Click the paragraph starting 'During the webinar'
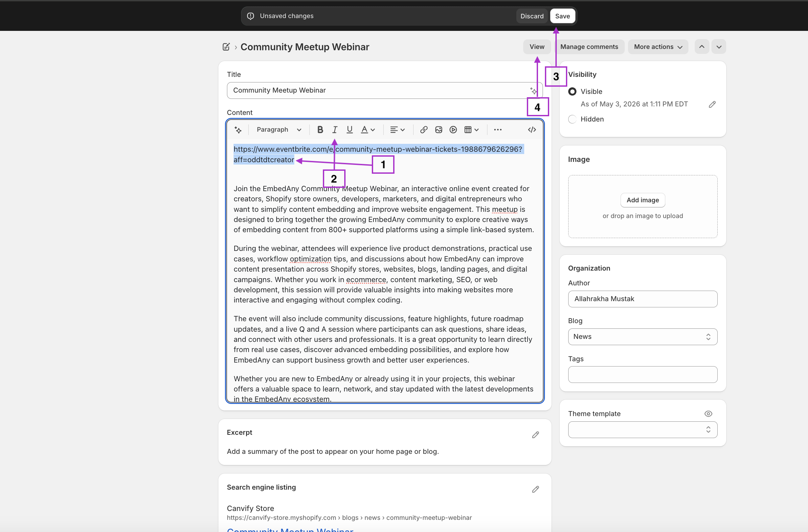The image size is (808, 532). [x=383, y=274]
